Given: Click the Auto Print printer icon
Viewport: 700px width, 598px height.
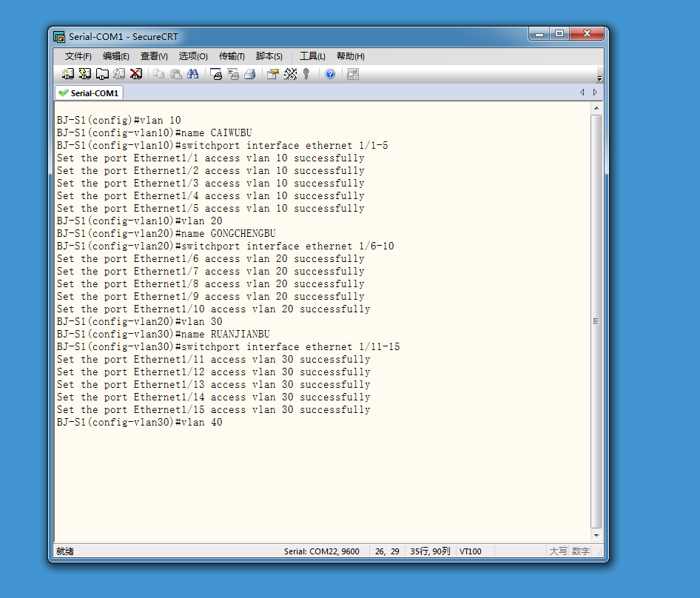Looking at the screenshot, I should (x=250, y=74).
